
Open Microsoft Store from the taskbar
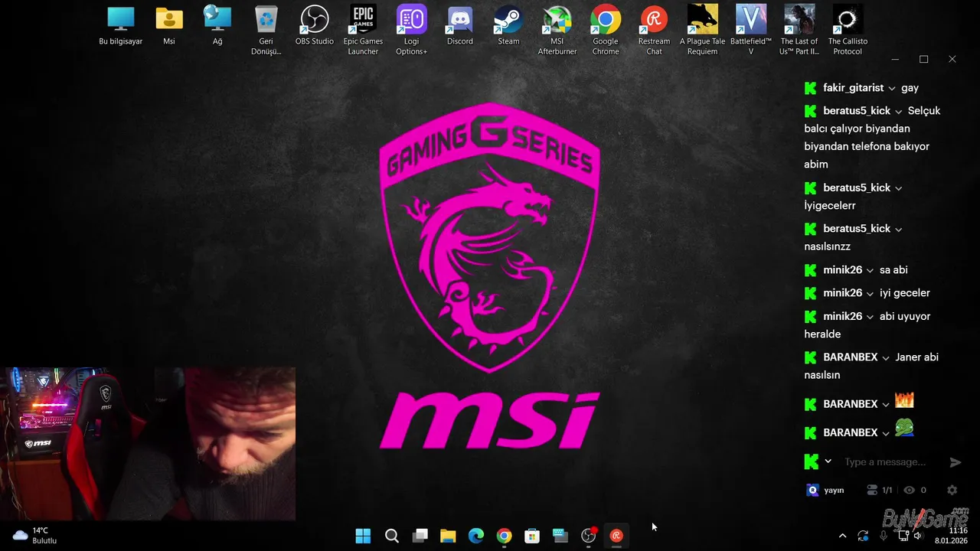[532, 536]
